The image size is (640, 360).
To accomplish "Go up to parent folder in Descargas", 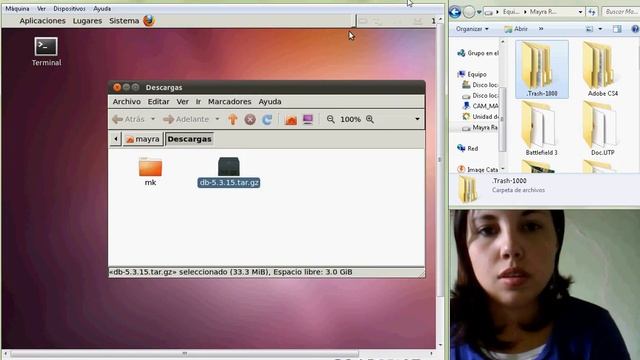I will 233,119.
